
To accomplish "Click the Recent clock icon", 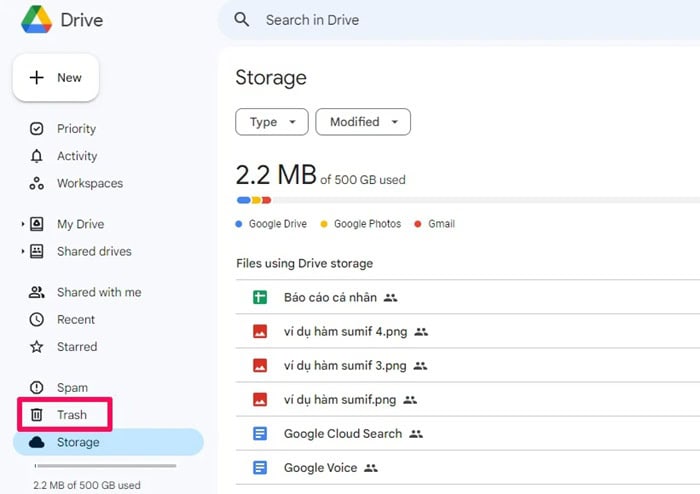I will pyautogui.click(x=37, y=320).
